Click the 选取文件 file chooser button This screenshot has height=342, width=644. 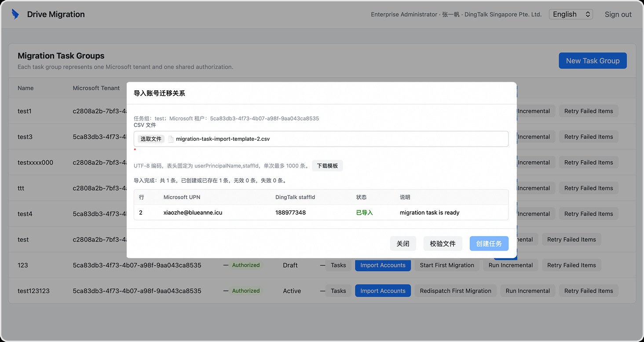click(x=151, y=139)
